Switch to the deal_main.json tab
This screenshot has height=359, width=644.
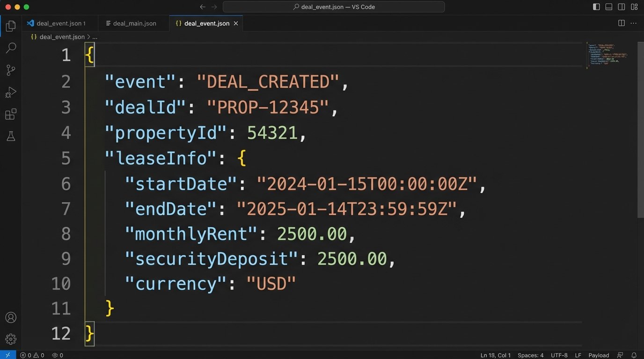(132, 23)
